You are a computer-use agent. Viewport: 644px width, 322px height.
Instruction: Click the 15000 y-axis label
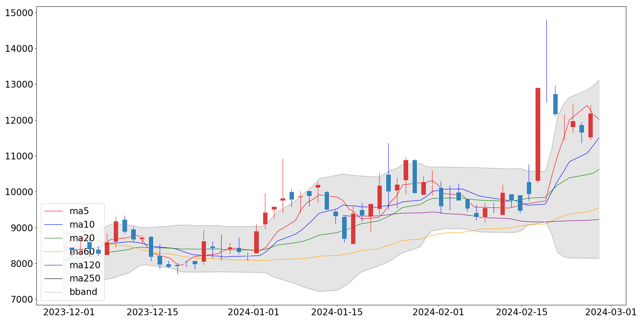19,13
